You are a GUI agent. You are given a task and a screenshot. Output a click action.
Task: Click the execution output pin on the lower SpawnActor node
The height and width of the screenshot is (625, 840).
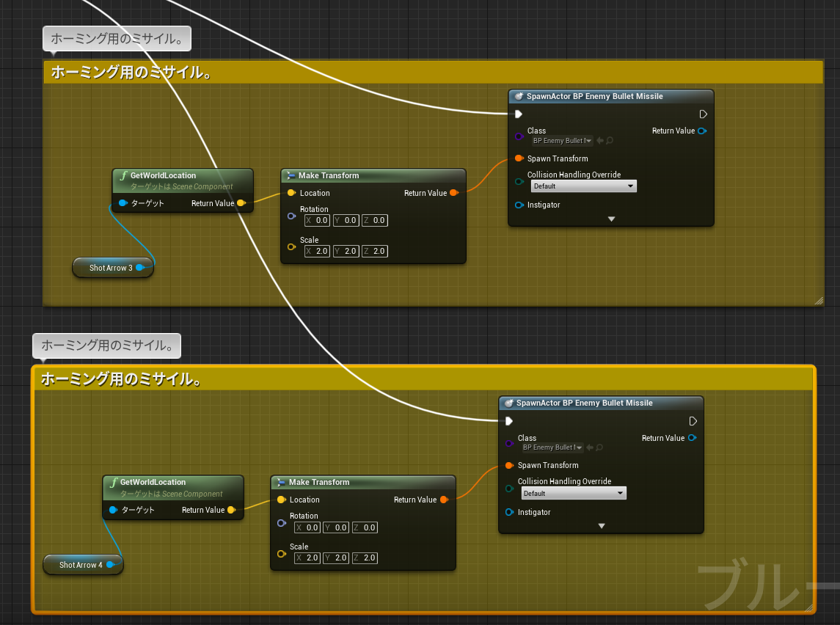[x=693, y=421]
